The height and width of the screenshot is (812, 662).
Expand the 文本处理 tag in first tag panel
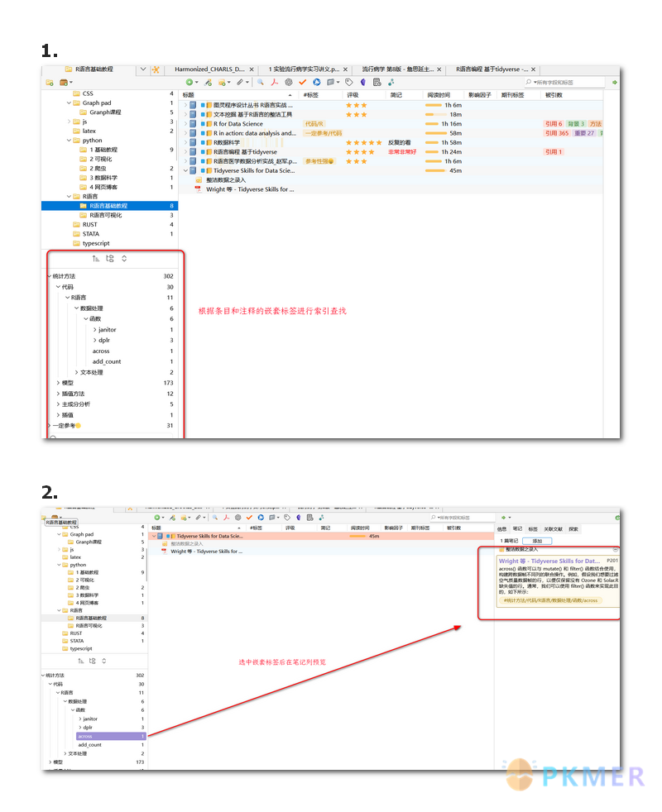click(76, 372)
